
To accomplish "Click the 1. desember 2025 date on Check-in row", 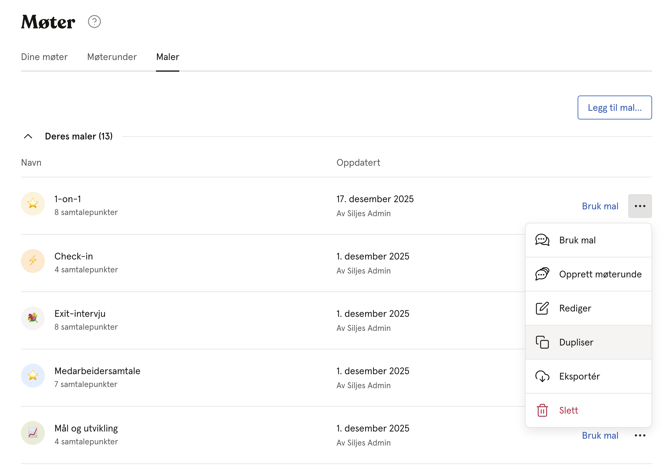I will pos(373,256).
